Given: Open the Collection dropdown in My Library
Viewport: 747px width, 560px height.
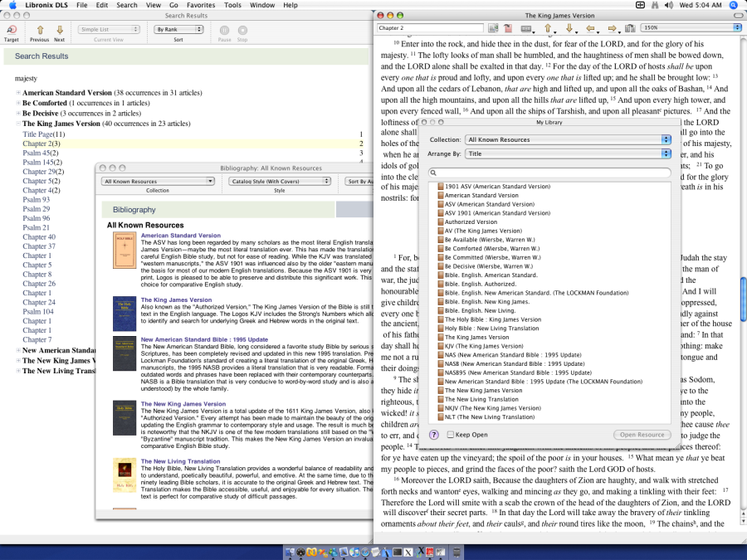Looking at the screenshot, I should pyautogui.click(x=568, y=140).
